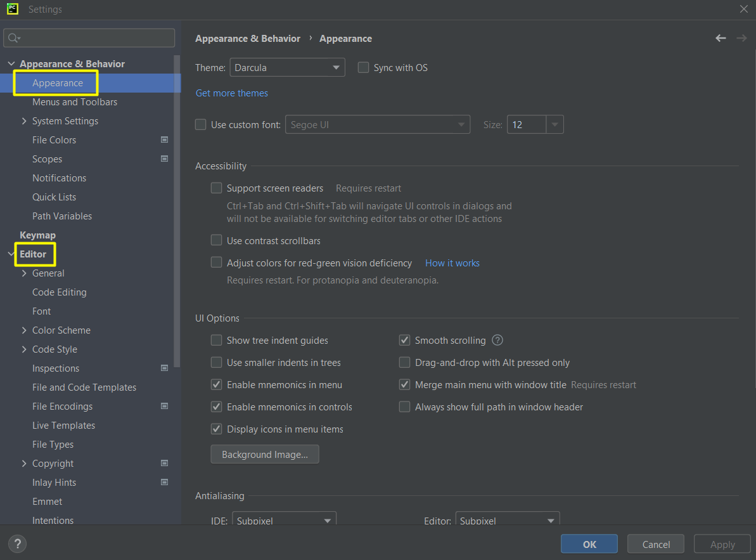Check Drag-and-drop with Alt pressed only
The height and width of the screenshot is (560, 756).
pyautogui.click(x=404, y=362)
